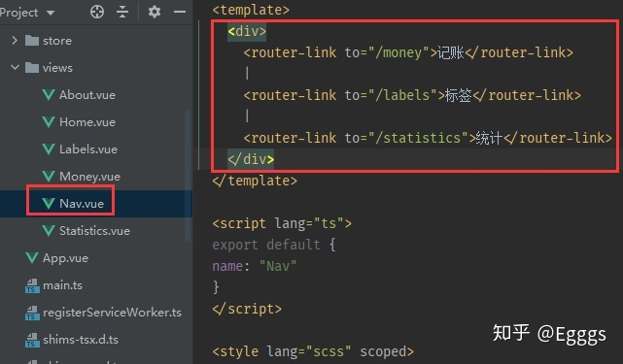
Task: Click the Vue icon beside Money.vue
Action: point(49,177)
